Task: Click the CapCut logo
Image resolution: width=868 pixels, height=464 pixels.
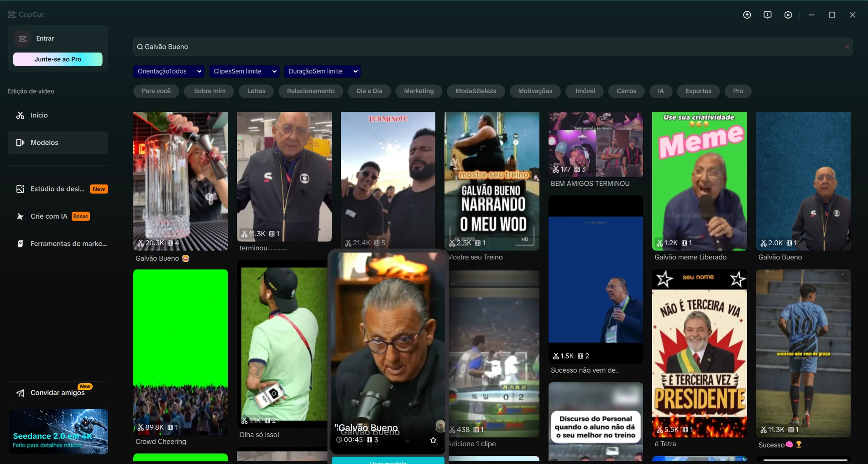Action: click(26, 15)
